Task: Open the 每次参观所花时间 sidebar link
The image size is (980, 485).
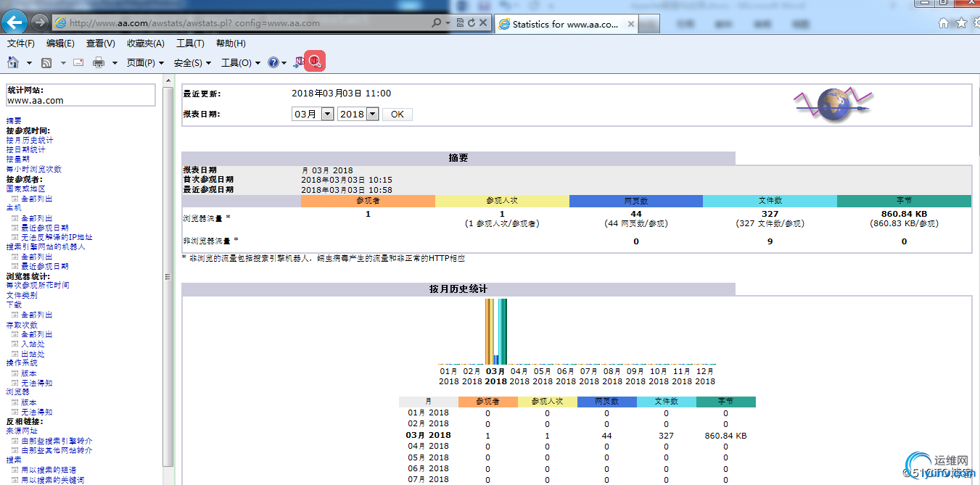Action: 38,285
